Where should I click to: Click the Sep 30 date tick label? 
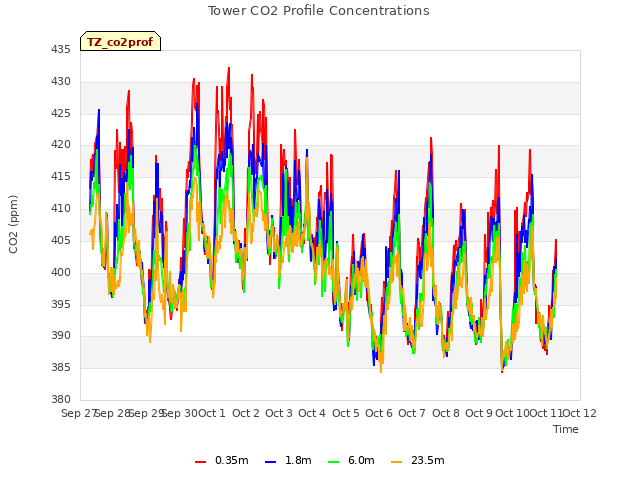180,413
